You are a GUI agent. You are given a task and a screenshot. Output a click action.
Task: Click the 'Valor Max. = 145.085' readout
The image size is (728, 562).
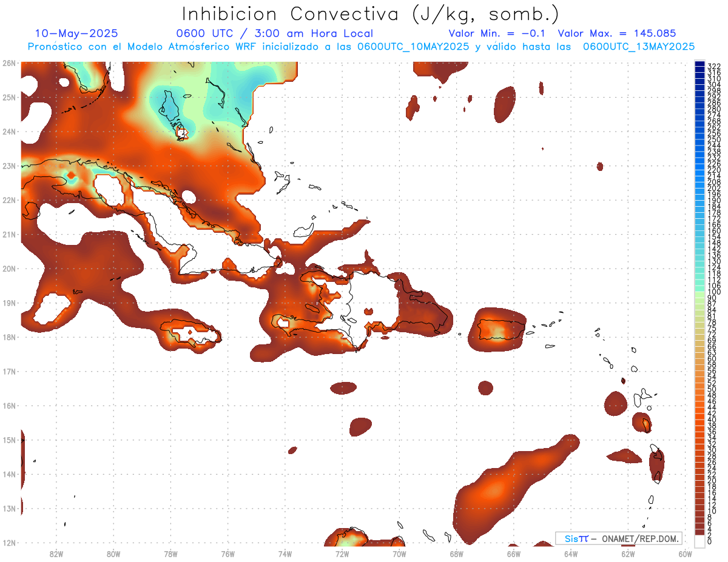click(x=617, y=33)
